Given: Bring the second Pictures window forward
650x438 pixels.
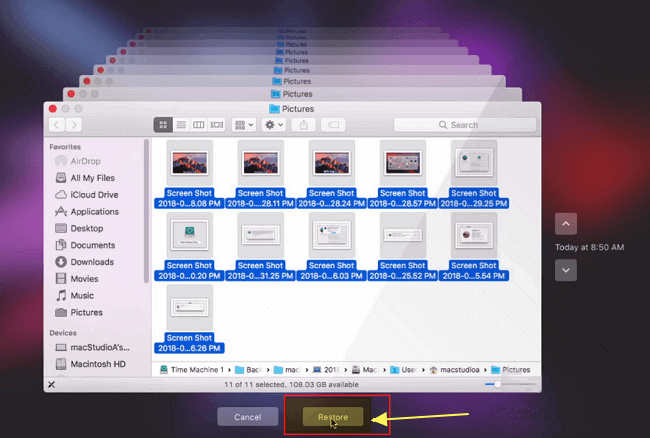Looking at the screenshot, I should [x=292, y=94].
